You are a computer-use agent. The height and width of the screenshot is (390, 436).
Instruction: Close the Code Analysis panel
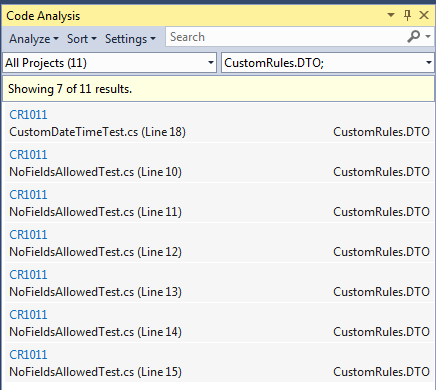pyautogui.click(x=424, y=15)
